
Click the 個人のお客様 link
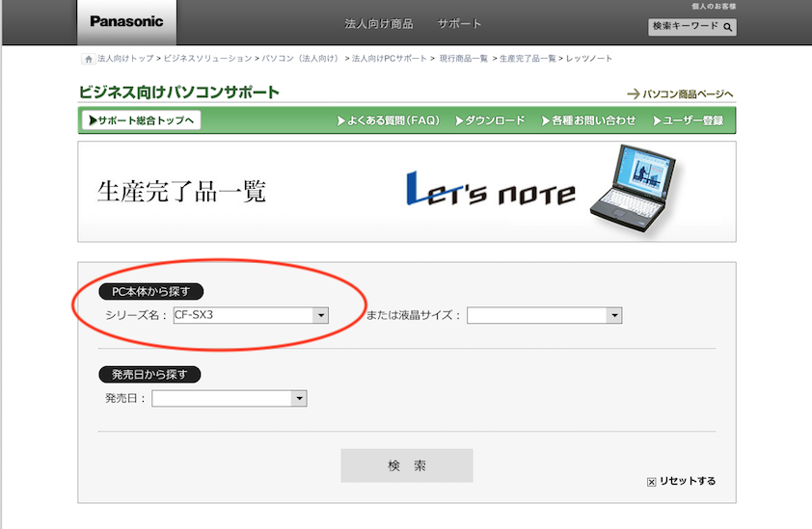point(714,6)
